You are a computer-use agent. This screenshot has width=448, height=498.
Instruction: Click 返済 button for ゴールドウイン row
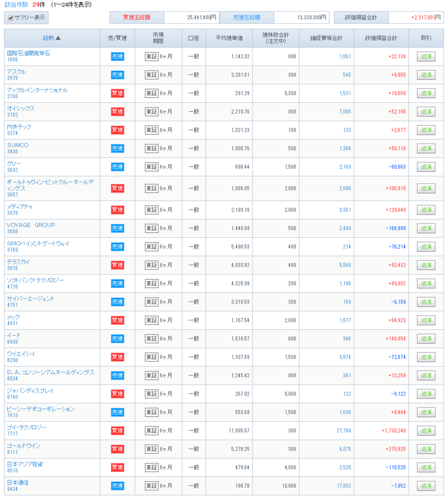click(x=426, y=449)
